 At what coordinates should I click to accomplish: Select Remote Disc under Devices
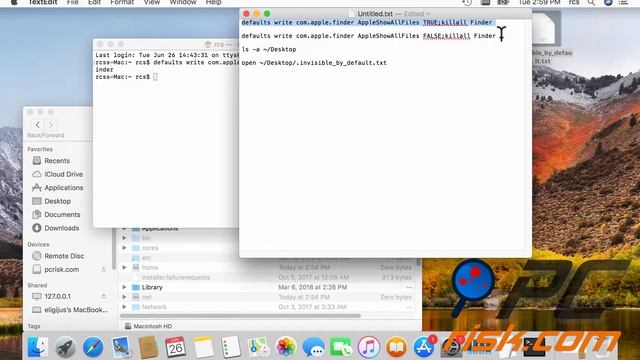(x=64, y=256)
